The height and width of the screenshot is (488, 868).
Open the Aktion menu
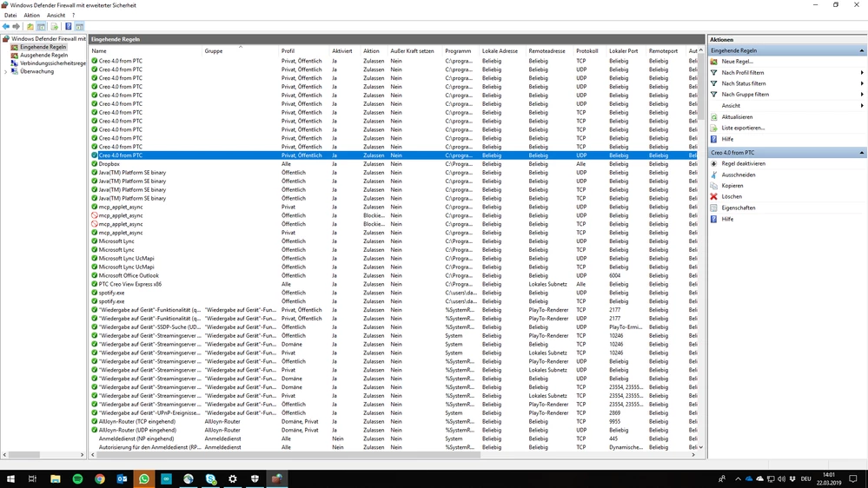pyautogui.click(x=31, y=16)
